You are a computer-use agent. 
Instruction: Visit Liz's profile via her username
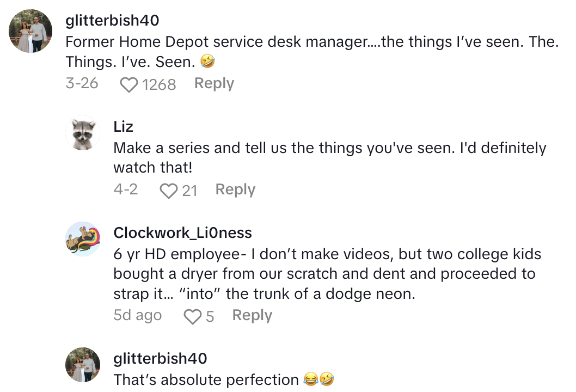(124, 127)
